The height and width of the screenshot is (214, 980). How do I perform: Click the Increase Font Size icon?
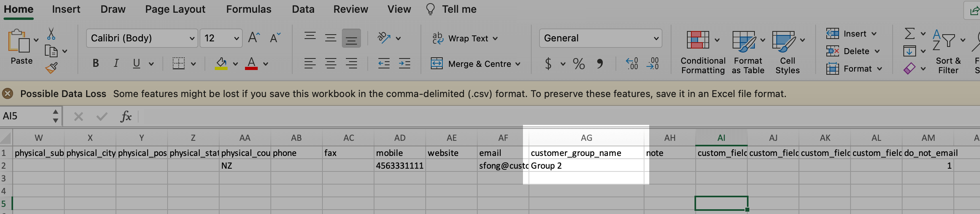254,38
